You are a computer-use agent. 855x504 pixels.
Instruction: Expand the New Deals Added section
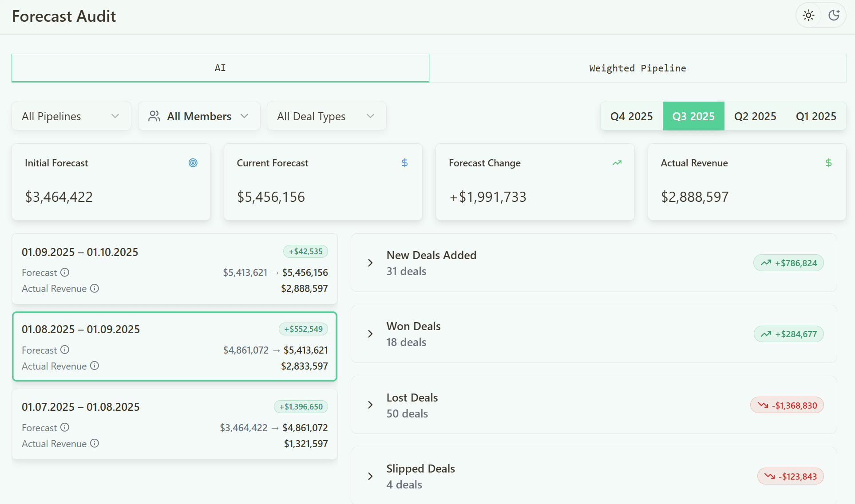click(x=594, y=263)
